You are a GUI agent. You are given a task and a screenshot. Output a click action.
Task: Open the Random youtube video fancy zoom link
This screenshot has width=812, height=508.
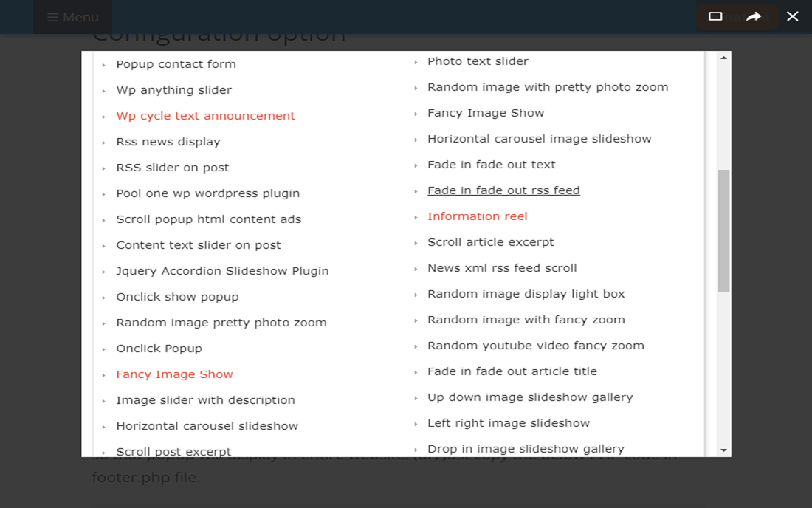535,346
